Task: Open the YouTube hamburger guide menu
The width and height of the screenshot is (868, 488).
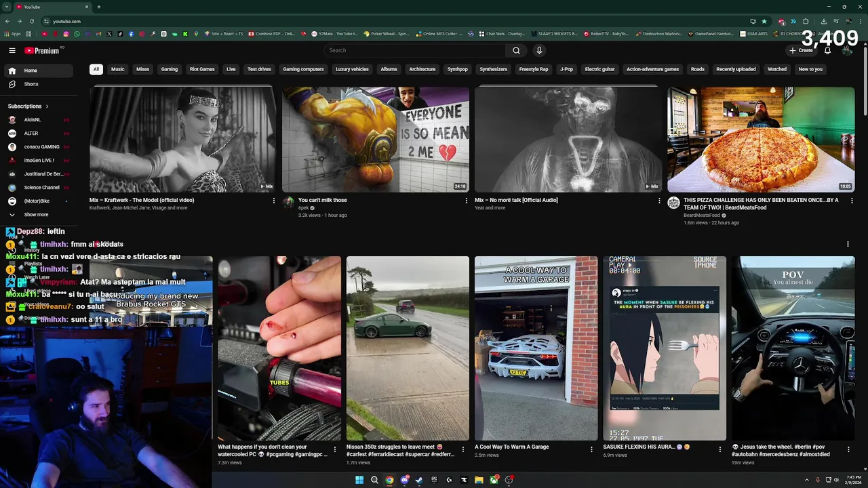Action: 12,50
